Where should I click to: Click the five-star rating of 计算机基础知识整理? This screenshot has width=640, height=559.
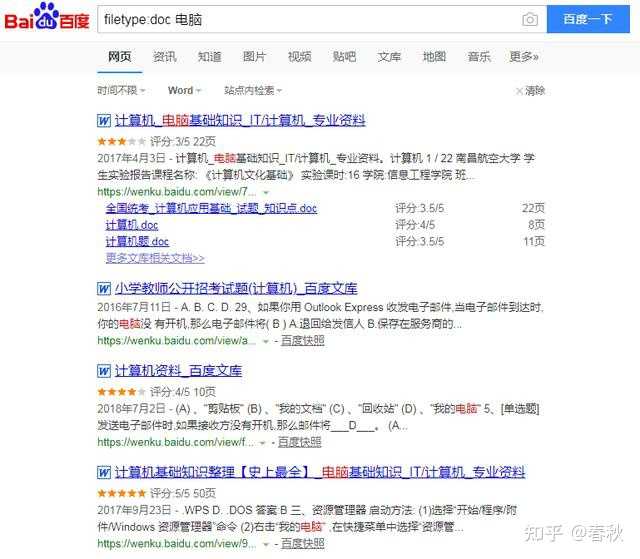tap(121, 493)
